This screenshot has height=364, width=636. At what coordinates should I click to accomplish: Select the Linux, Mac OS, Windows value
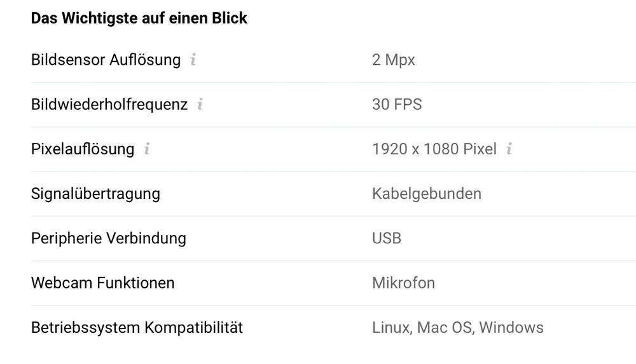click(x=457, y=328)
